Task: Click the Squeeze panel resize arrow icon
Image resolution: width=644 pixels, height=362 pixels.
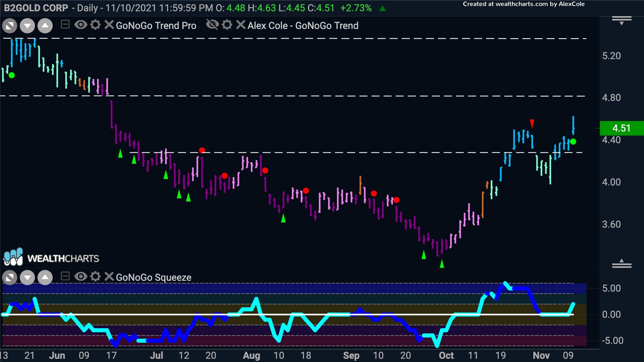Action: [x=10, y=278]
